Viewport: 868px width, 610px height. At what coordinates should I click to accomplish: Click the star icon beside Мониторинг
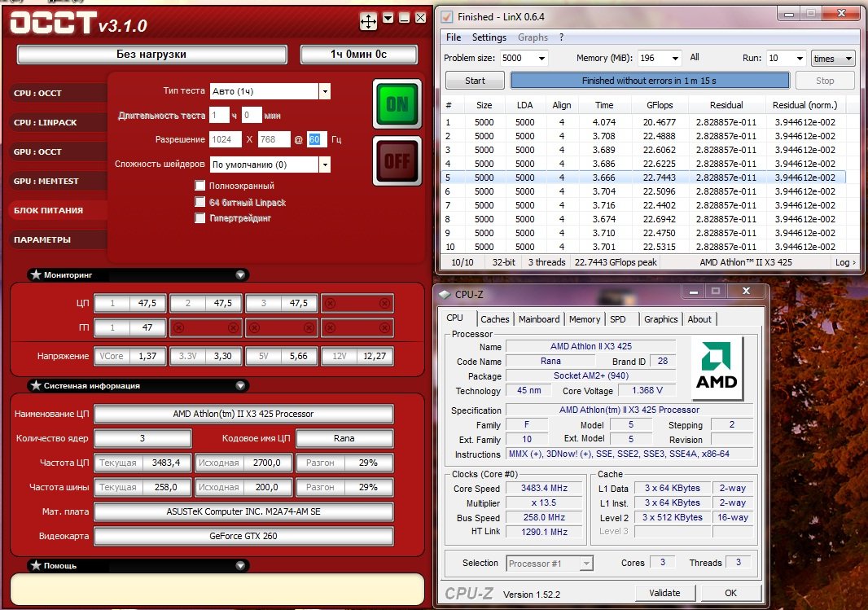coord(36,275)
